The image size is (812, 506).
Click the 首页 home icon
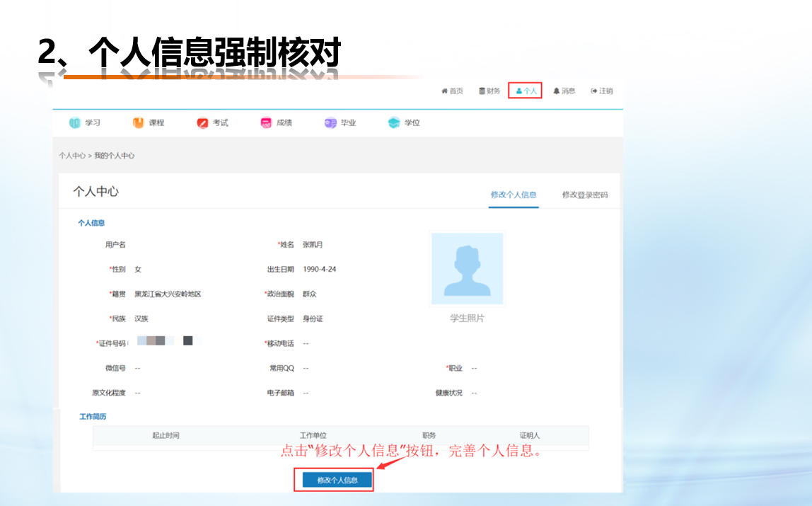(445, 91)
